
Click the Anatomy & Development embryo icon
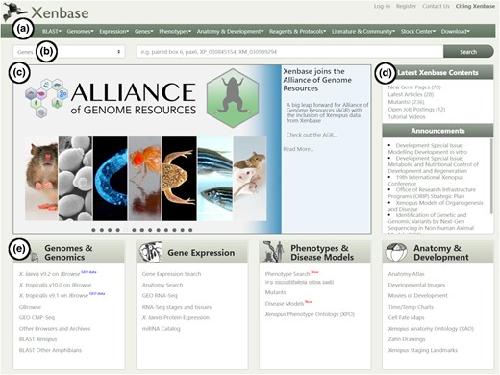(396, 252)
